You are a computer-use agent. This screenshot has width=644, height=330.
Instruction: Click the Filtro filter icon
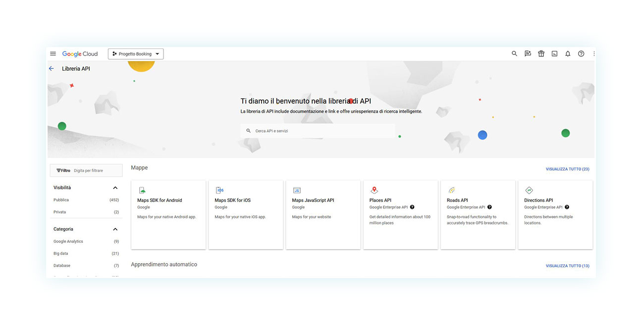(58, 171)
